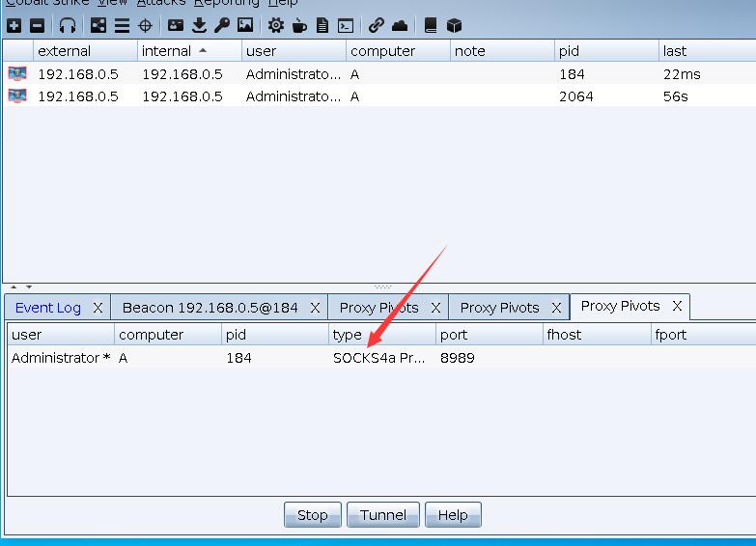Image resolution: width=756 pixels, height=546 pixels.
Task: Click the 56s last check-in value
Action: click(x=675, y=96)
